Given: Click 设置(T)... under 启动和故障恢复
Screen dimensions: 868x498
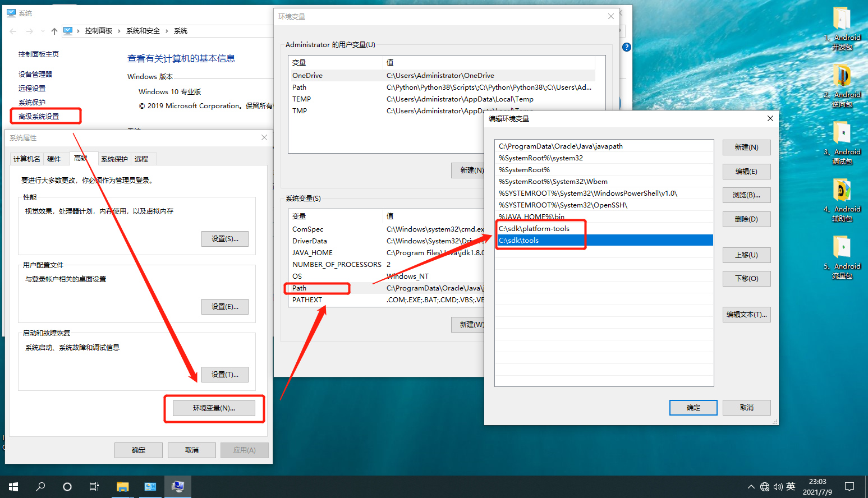Looking at the screenshot, I should point(225,375).
